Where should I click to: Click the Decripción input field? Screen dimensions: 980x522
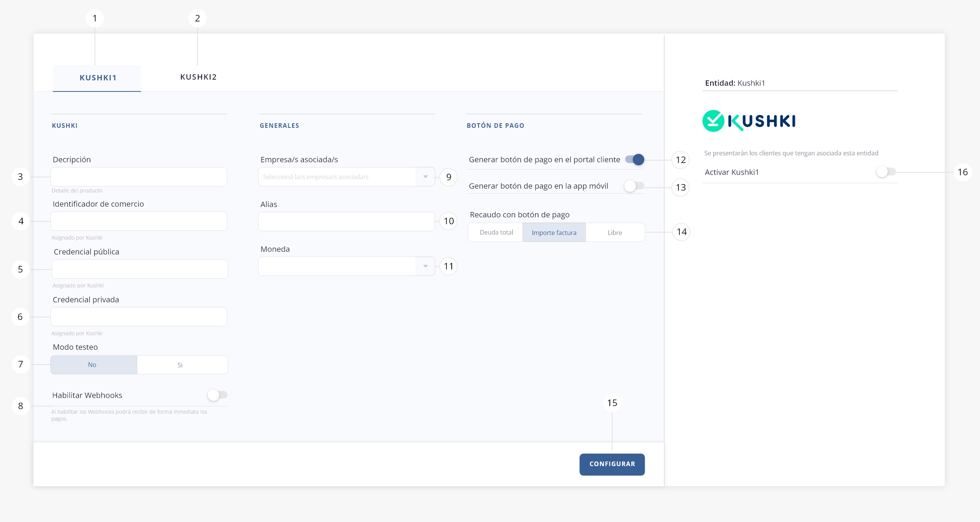click(139, 177)
